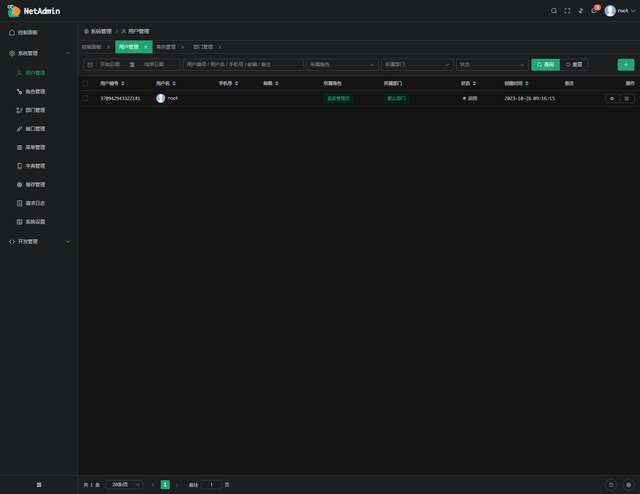Image resolution: width=640 pixels, height=494 pixels.
Task: Click the table settings icon at bottom right
Action: (x=628, y=484)
